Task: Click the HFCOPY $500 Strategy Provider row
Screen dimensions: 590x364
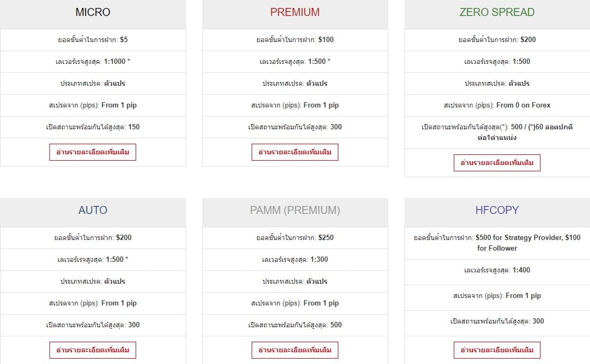Action: (x=497, y=243)
